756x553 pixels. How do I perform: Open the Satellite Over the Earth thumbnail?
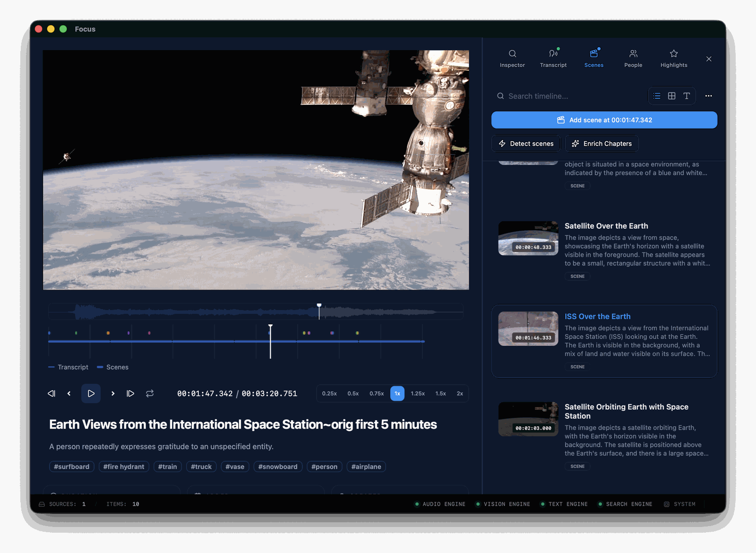528,238
